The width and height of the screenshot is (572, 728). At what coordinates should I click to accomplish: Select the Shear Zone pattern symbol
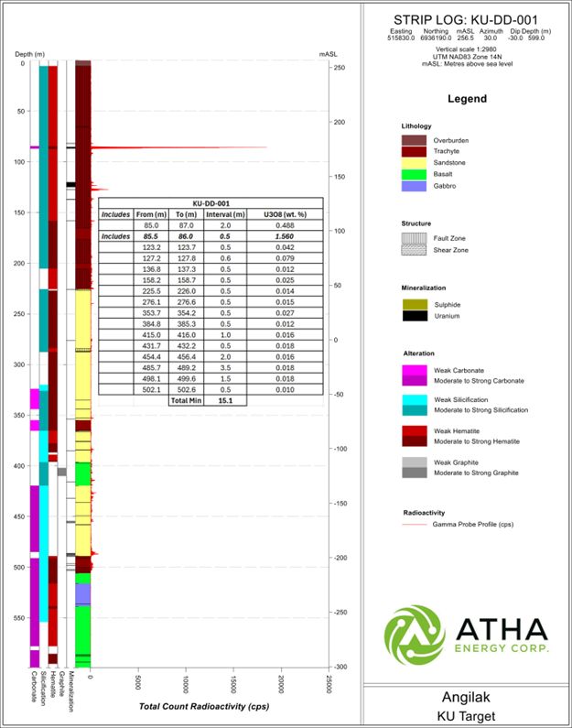(414, 248)
